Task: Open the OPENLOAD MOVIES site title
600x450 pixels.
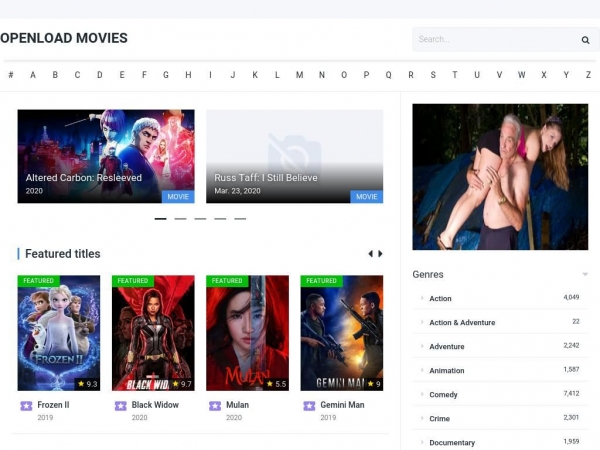Action: pos(64,38)
